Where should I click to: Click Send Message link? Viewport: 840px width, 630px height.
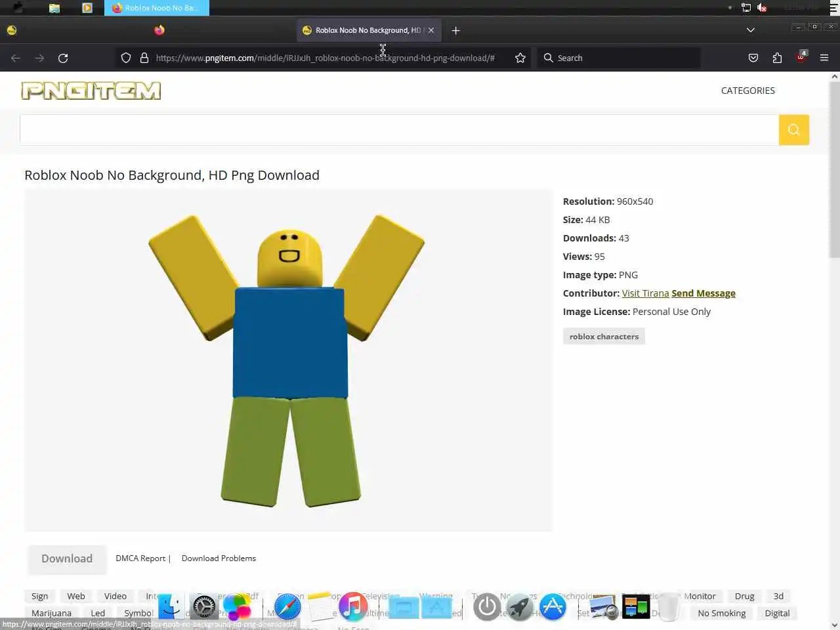[x=703, y=293]
